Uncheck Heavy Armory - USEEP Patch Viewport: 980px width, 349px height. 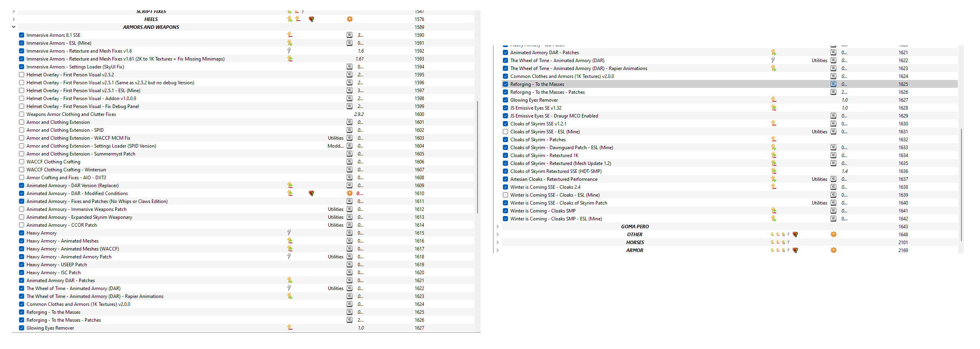point(22,265)
